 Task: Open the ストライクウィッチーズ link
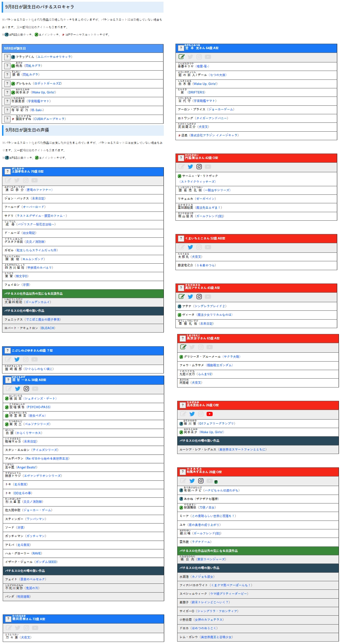click(198, 182)
